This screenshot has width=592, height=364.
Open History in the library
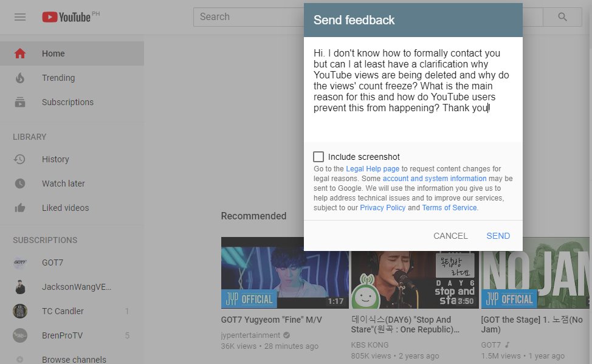72,159
